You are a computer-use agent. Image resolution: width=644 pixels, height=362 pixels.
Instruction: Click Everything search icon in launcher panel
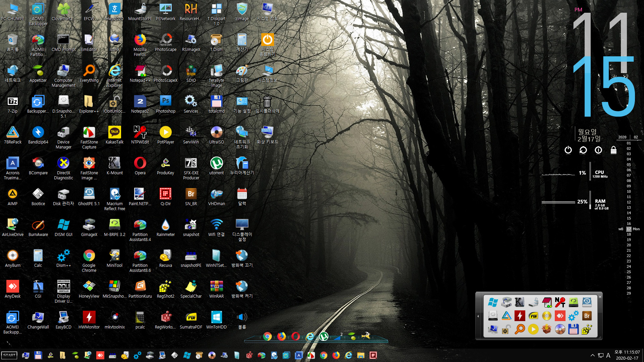pos(520,329)
